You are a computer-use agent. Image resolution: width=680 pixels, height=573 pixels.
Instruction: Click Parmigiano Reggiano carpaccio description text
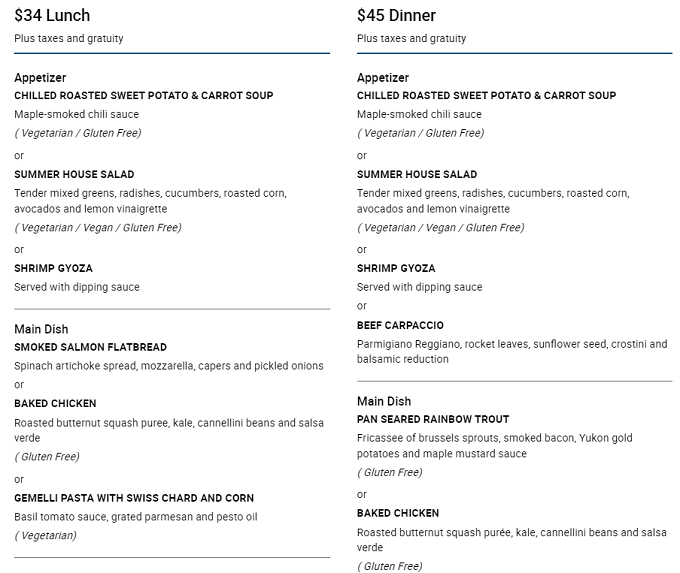(512, 351)
